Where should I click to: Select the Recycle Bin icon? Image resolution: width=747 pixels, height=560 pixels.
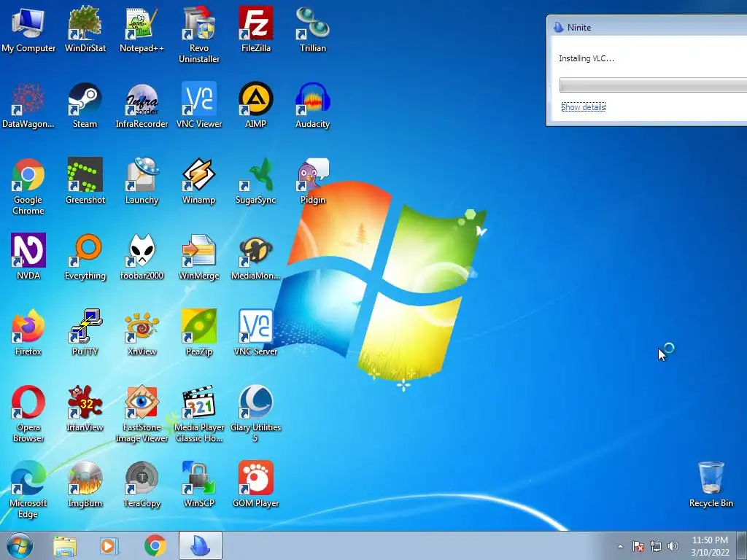click(x=711, y=484)
